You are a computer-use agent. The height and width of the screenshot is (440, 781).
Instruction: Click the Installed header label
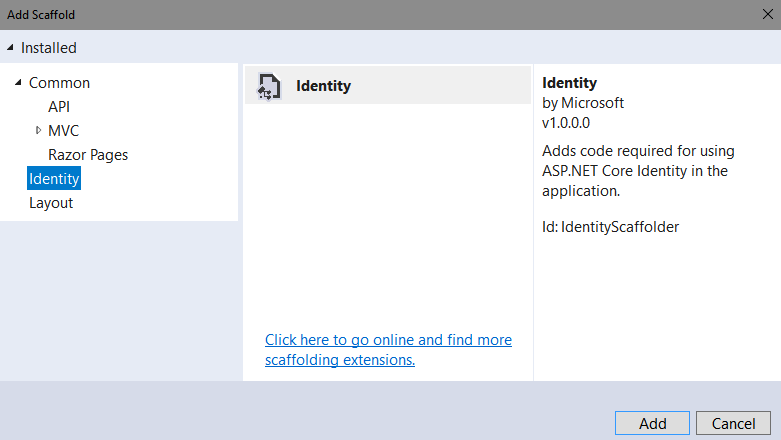pos(49,48)
